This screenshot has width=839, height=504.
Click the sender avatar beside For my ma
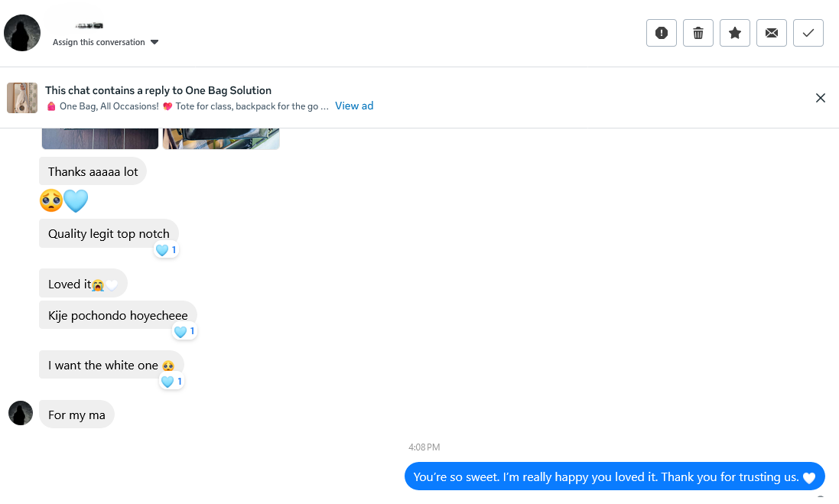[21, 413]
